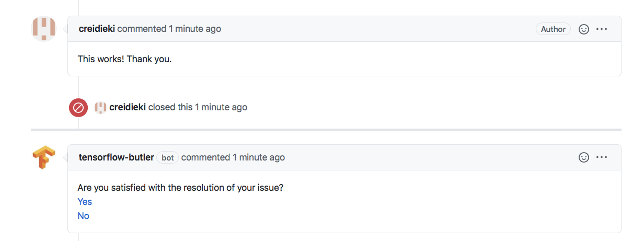Add emoji reaction to tensorflow-butler's comment

584,157
